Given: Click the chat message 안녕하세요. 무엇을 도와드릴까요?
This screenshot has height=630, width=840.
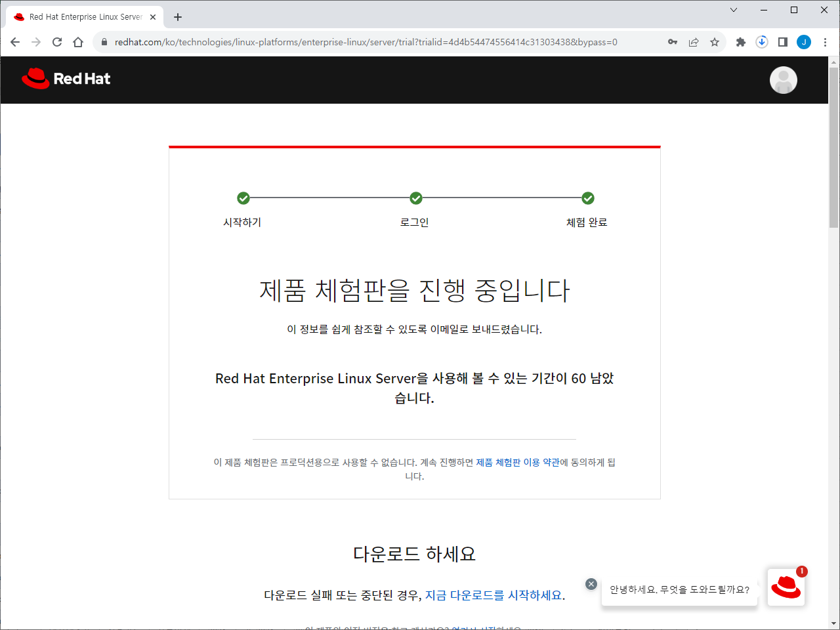Looking at the screenshot, I should 679,590.
